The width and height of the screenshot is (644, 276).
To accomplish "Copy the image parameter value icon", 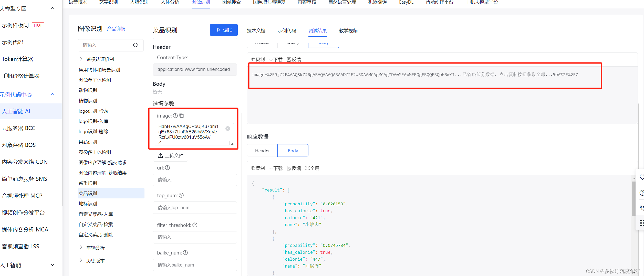I will tap(182, 116).
